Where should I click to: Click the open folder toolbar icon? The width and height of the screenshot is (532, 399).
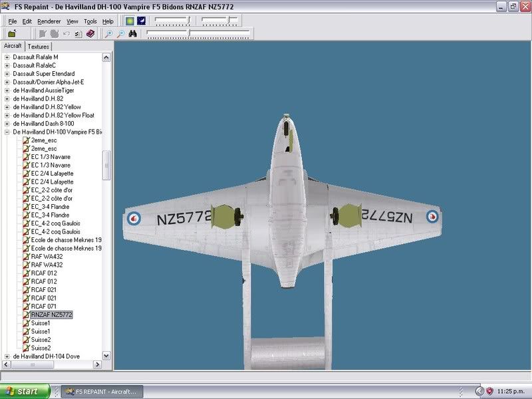(12, 33)
